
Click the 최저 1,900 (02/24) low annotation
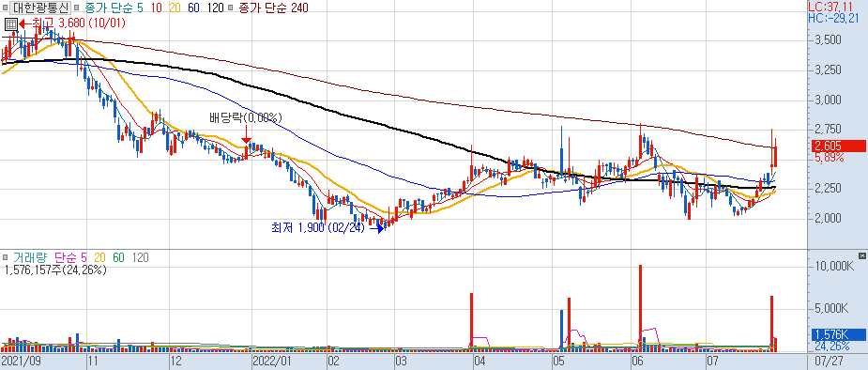pos(318,227)
